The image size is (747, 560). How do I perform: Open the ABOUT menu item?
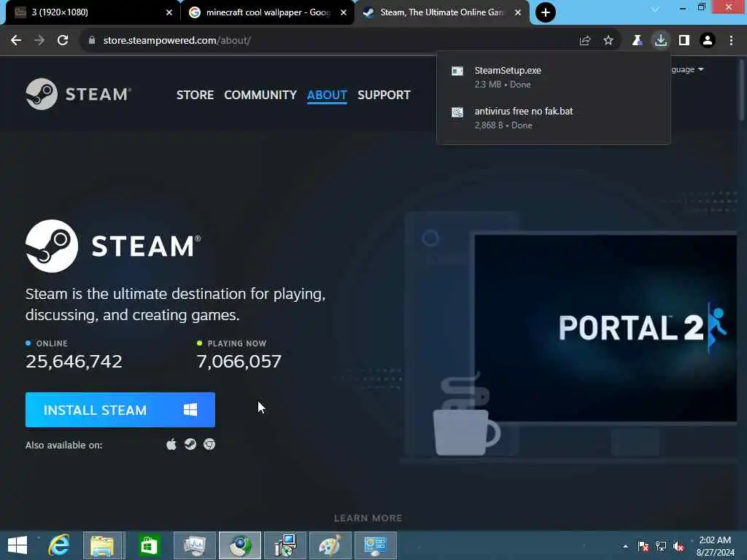[x=327, y=95]
